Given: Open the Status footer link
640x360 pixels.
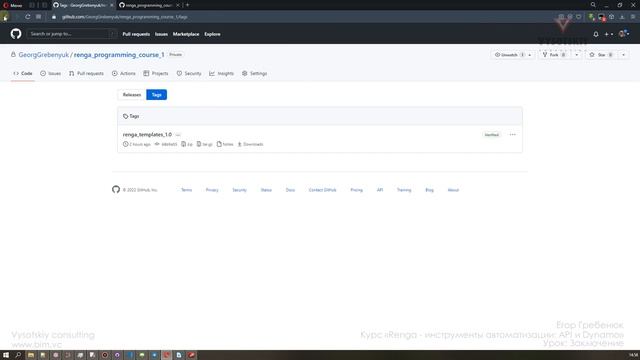Looking at the screenshot, I should (266, 190).
